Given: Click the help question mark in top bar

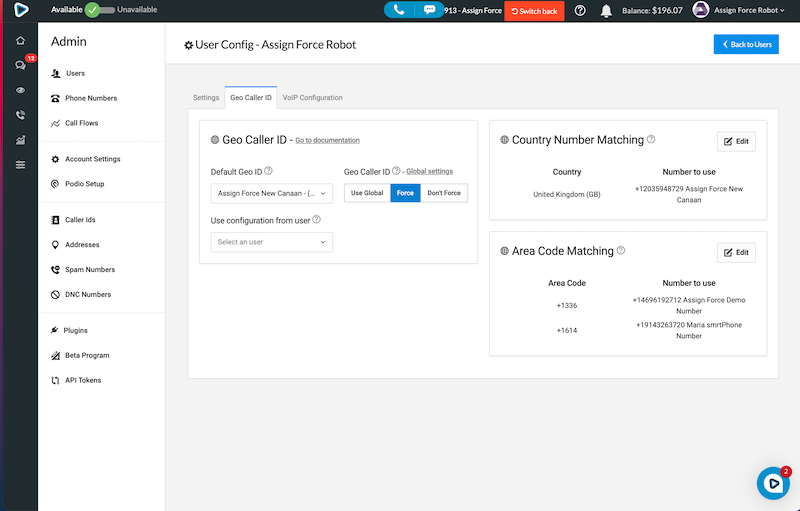Looking at the screenshot, I should point(580,11).
